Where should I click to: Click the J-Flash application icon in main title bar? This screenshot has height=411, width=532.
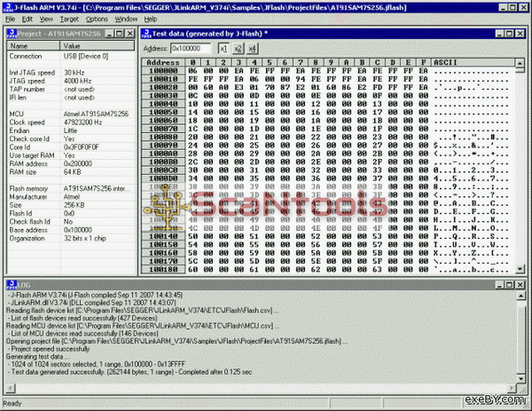pyautogui.click(x=7, y=7)
